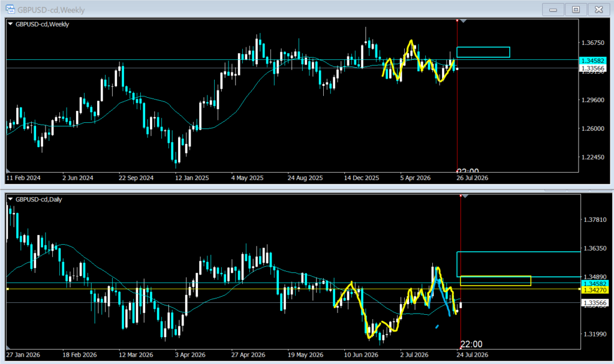Open the Weekly chart indicator menu triangle
The width and height of the screenshot is (614, 364).
coord(11,24)
